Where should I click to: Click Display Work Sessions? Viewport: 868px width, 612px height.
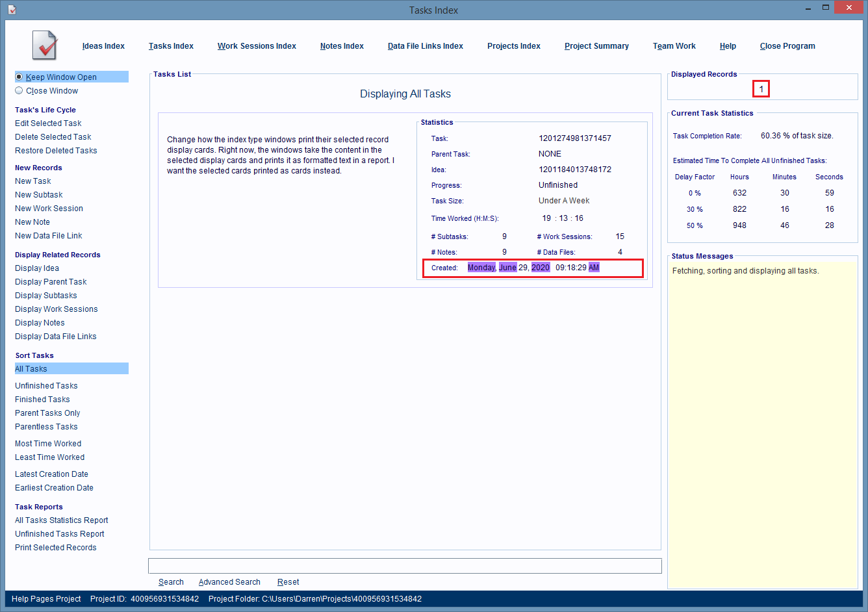[57, 309]
